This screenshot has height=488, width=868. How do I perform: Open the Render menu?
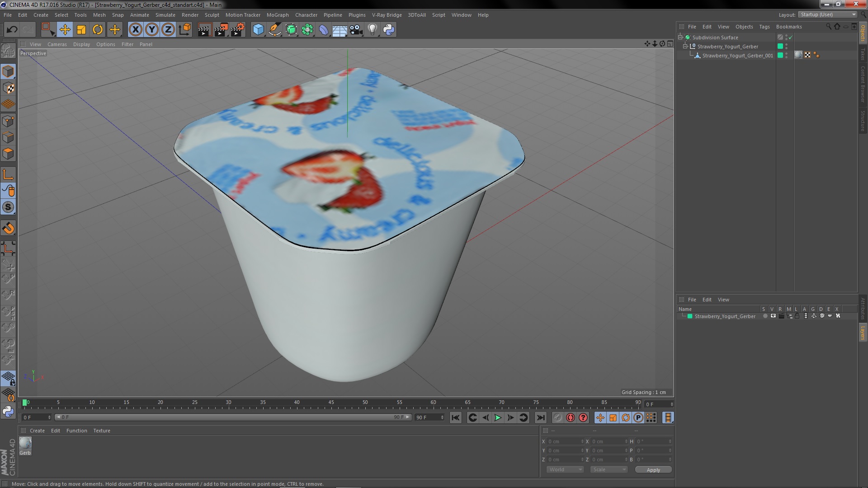coord(190,15)
